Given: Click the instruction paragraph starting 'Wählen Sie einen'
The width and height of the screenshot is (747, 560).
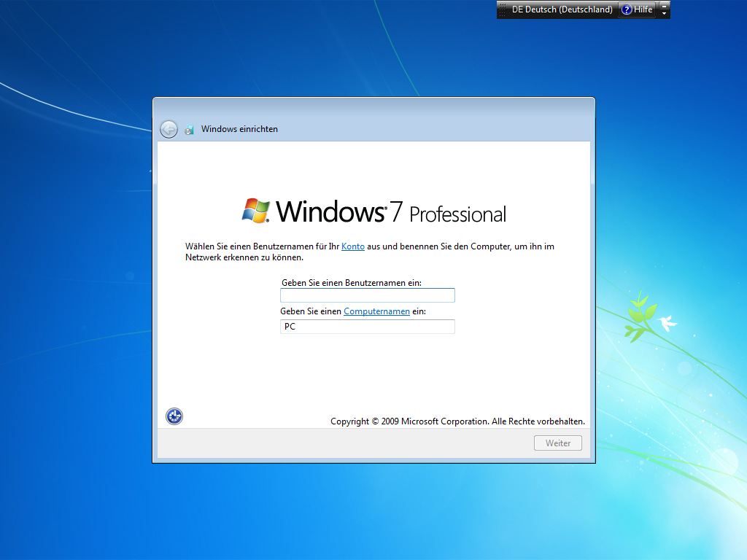Looking at the screenshot, I should tap(369, 252).
